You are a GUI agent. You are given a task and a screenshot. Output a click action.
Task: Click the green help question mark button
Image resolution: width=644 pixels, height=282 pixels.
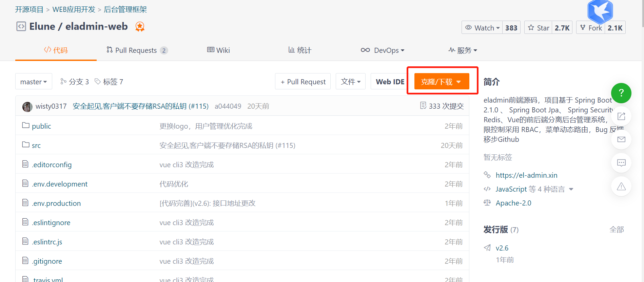(621, 93)
